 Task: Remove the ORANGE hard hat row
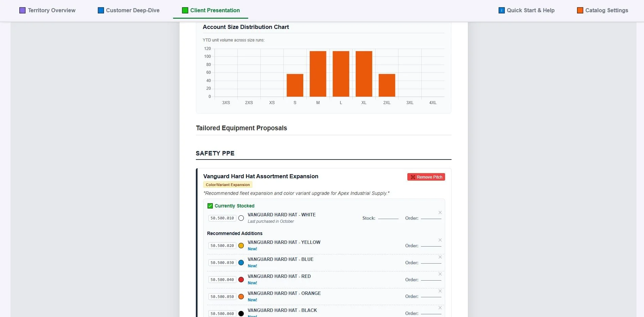(x=440, y=291)
